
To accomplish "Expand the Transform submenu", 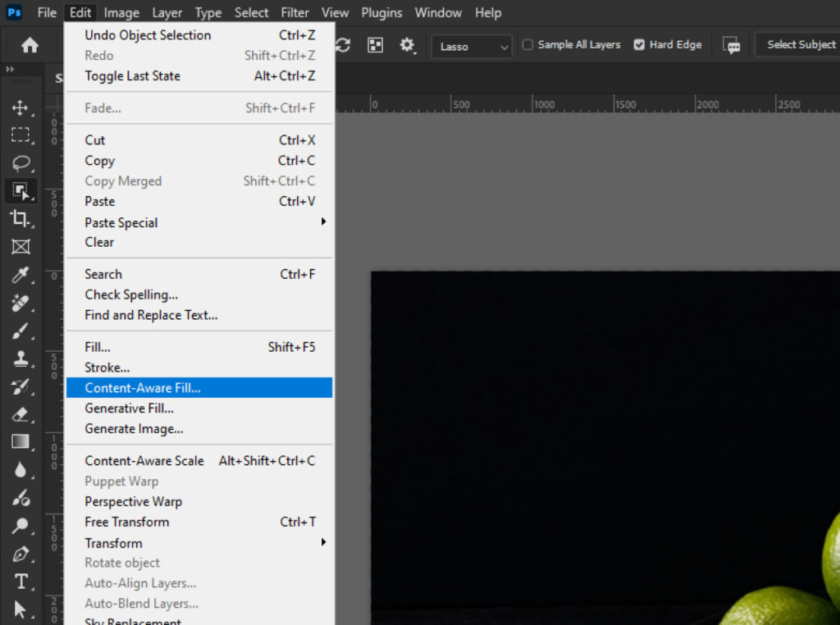I will coord(199,542).
